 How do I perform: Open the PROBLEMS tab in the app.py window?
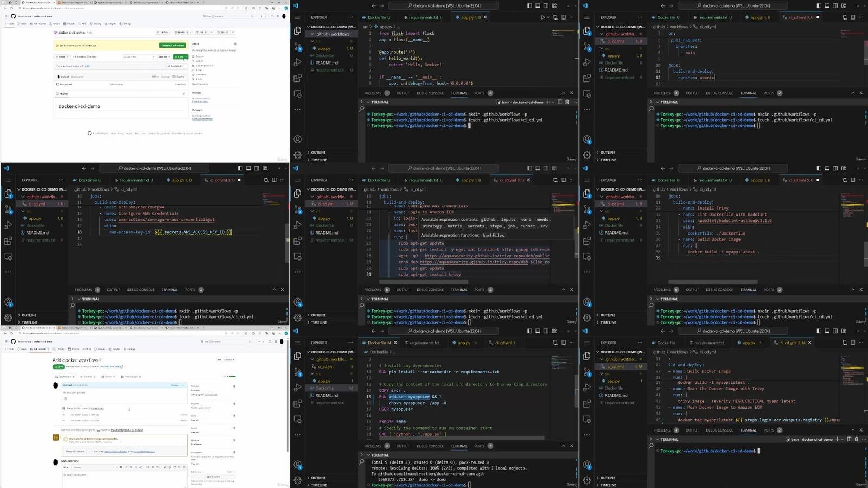click(373, 93)
